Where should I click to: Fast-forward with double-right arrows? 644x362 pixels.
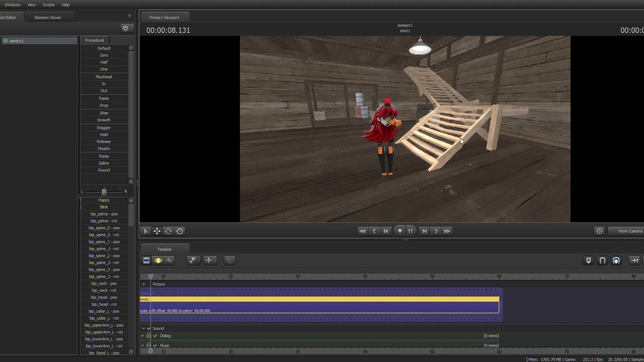click(x=447, y=231)
